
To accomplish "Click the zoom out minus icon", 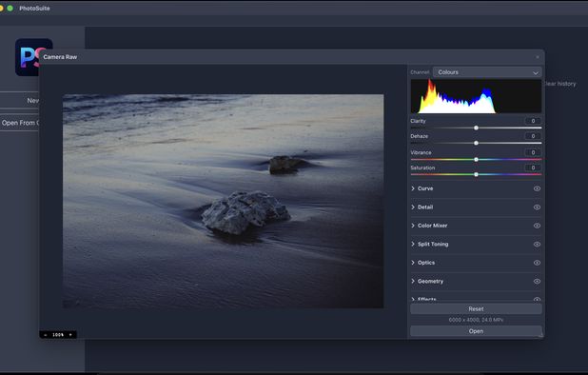I will click(46, 335).
